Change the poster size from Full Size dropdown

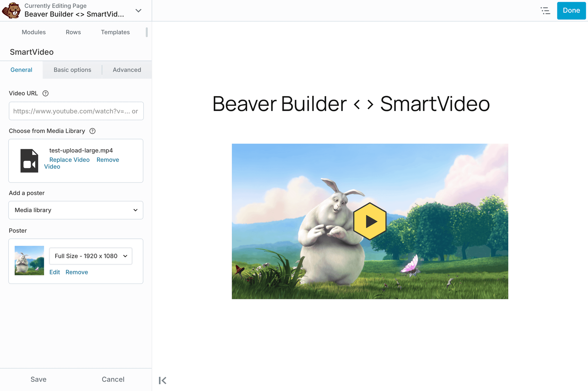(x=90, y=256)
